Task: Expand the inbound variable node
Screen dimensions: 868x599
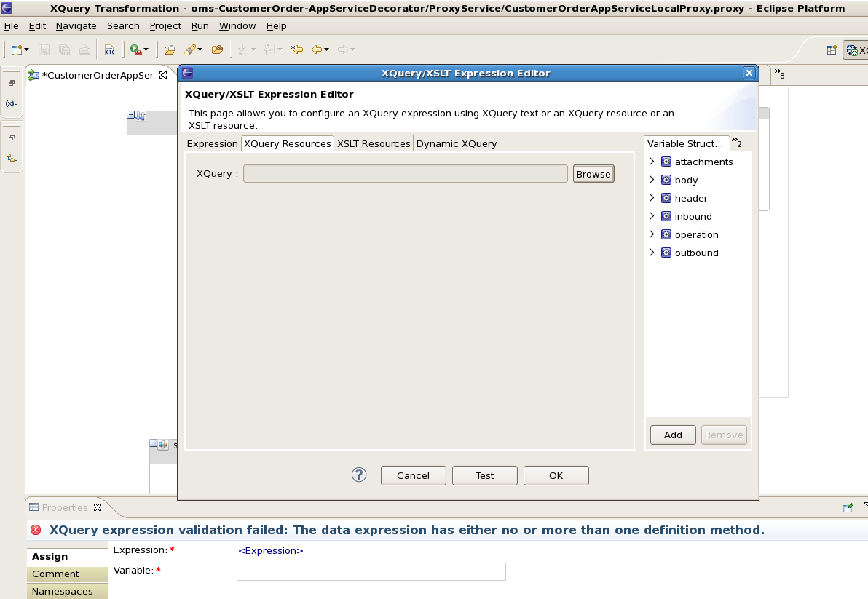Action: coord(652,216)
